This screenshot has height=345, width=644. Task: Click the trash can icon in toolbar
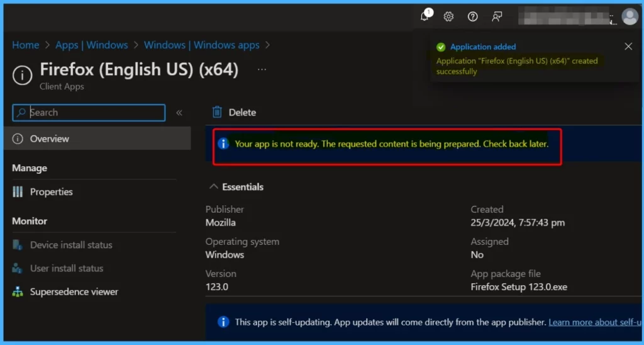pyautogui.click(x=217, y=112)
